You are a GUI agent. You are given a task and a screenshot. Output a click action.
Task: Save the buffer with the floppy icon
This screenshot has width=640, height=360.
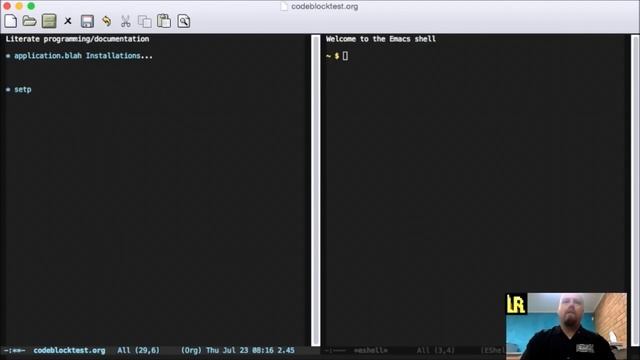tap(87, 21)
